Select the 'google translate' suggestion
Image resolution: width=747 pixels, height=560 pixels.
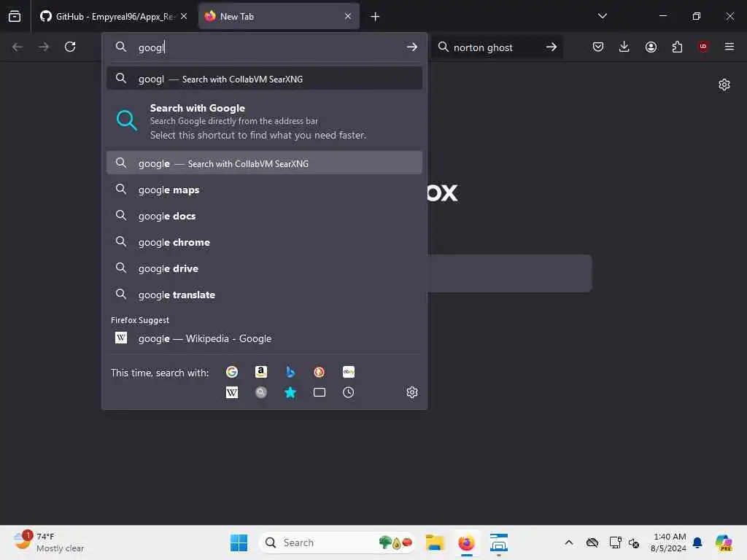(264, 295)
